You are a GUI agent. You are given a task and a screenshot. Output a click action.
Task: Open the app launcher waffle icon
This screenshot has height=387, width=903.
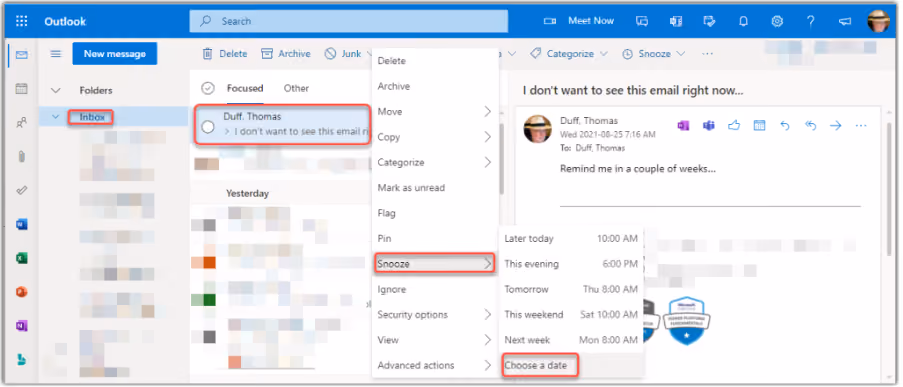(22, 21)
